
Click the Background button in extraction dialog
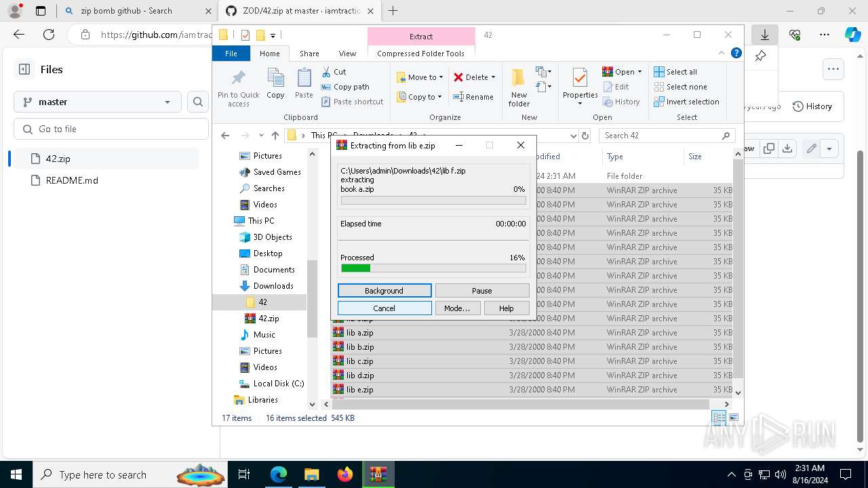point(384,291)
